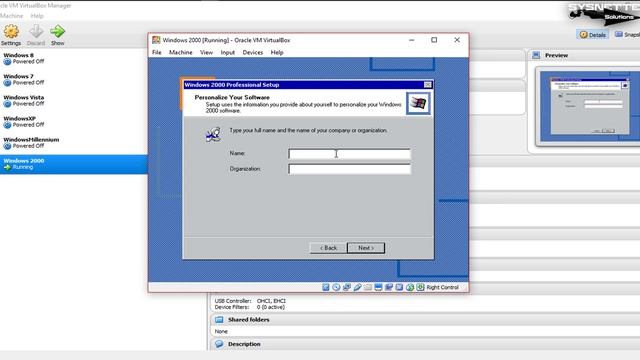640x360 pixels.
Task: Click the pen and paper personalize icon
Action: click(213, 134)
